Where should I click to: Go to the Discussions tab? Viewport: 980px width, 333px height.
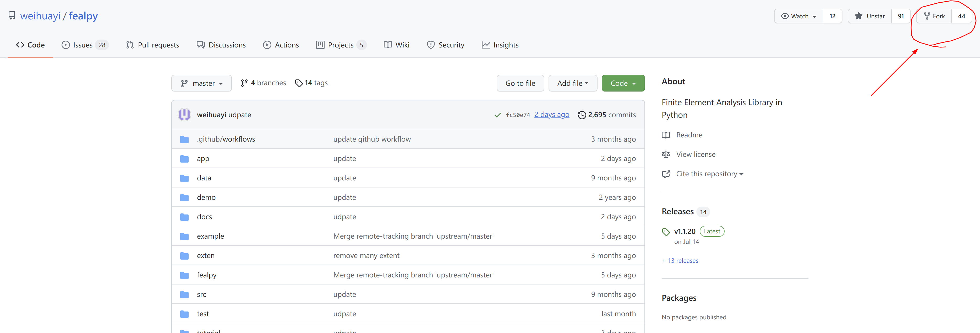pyautogui.click(x=221, y=45)
